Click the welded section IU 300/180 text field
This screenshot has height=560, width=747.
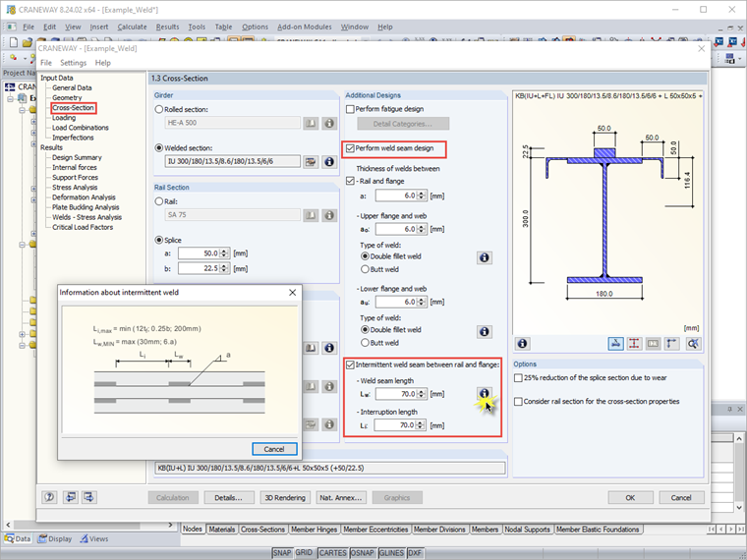coord(232,161)
